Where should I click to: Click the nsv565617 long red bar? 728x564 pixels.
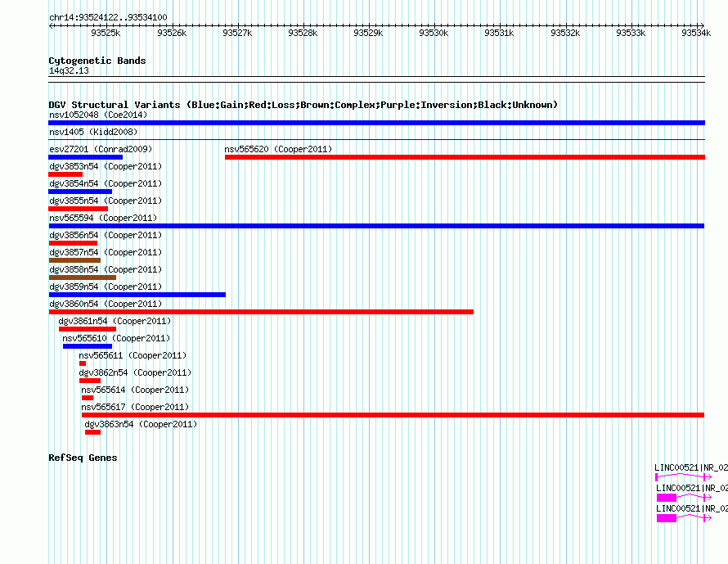[393, 415]
